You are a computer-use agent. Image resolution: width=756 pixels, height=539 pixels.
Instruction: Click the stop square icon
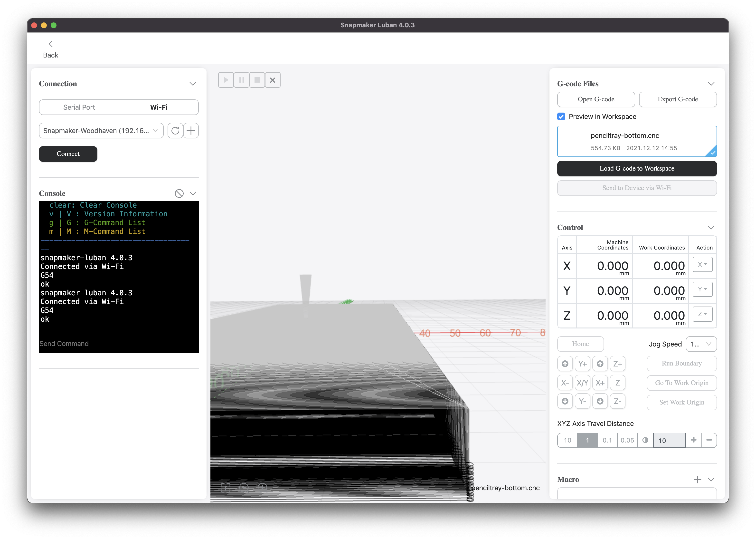pos(257,80)
